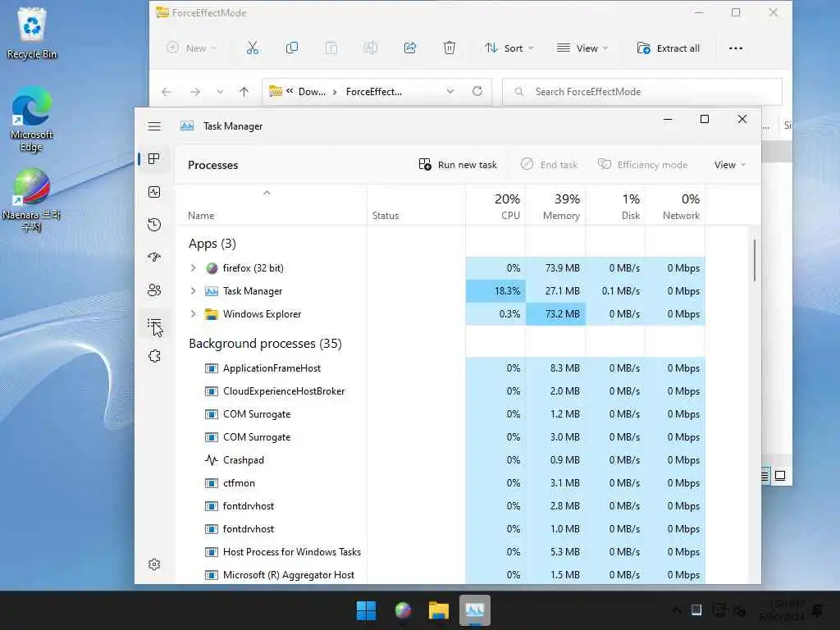Refresh the ForceEffectMode folder

(477, 92)
